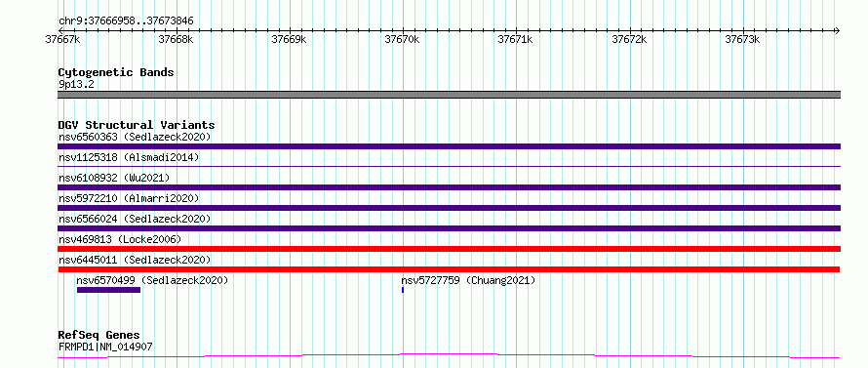
Task: Select the thin nsv1125318 variant line
Action: (x=449, y=166)
